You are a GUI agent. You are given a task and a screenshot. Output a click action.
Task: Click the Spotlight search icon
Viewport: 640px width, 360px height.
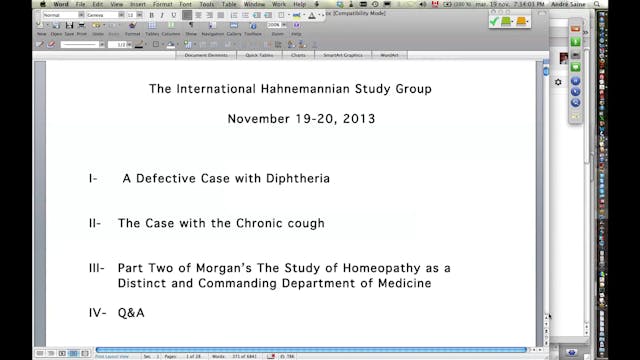(x=597, y=4)
